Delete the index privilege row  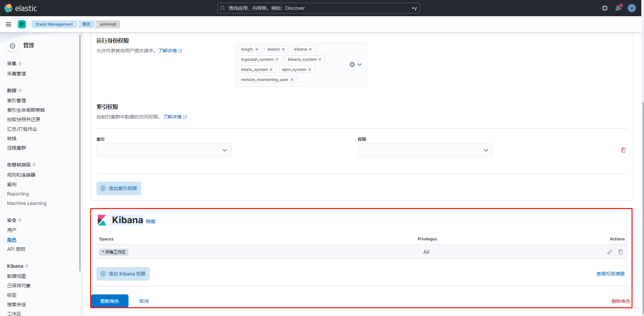(623, 150)
